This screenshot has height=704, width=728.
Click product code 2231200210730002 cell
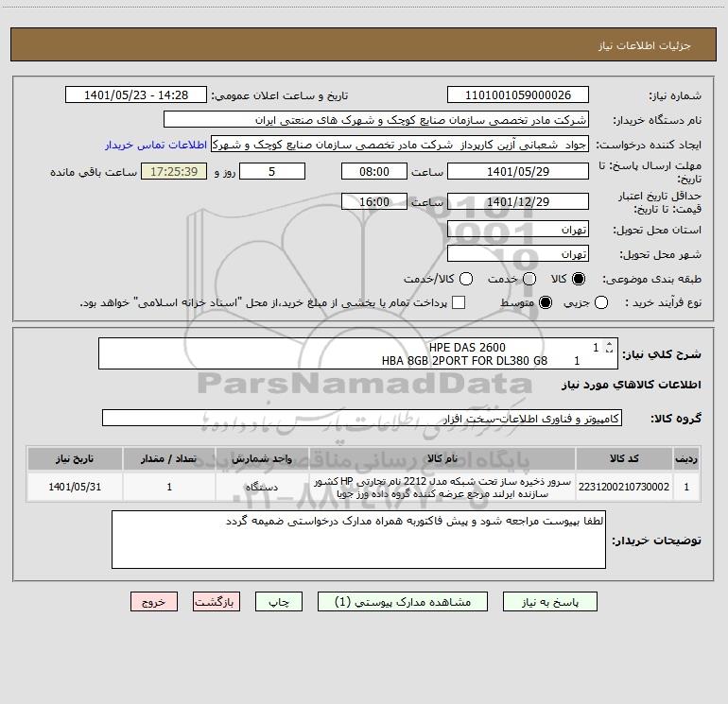[x=624, y=487]
